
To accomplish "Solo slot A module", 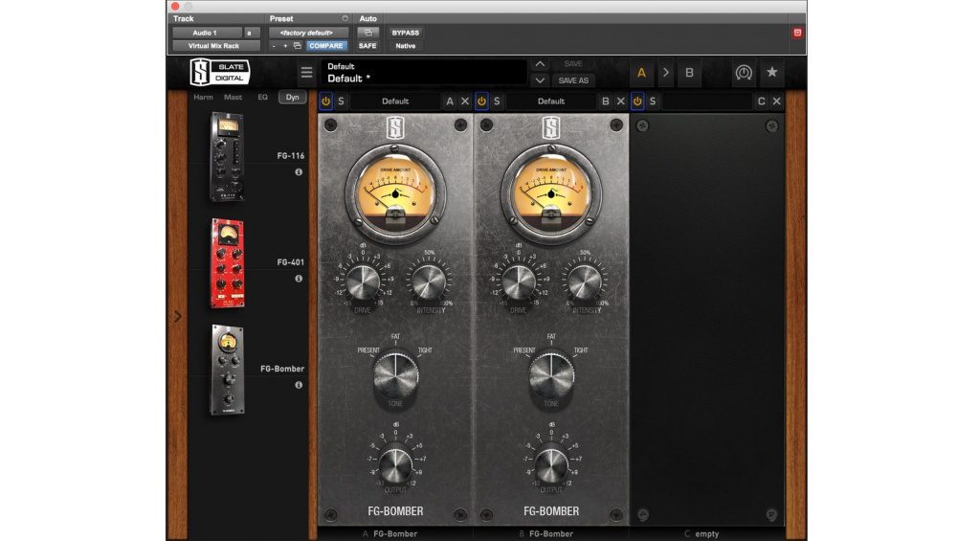I will point(341,101).
